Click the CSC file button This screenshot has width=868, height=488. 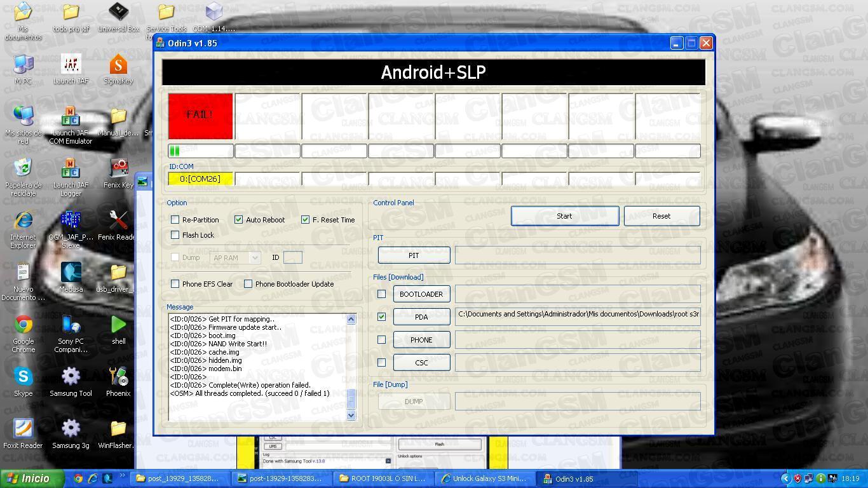421,363
